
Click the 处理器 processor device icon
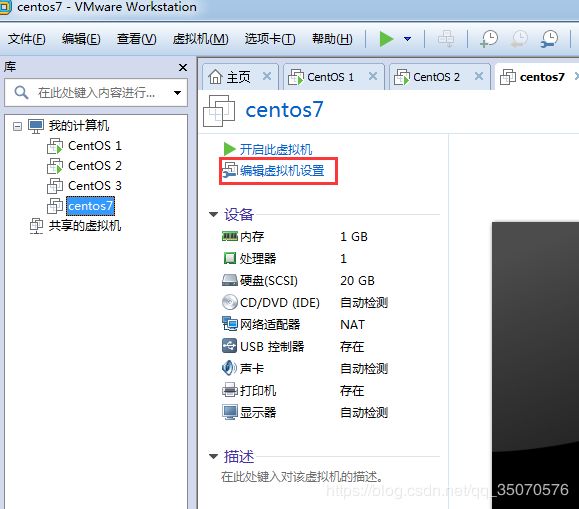tap(230, 258)
